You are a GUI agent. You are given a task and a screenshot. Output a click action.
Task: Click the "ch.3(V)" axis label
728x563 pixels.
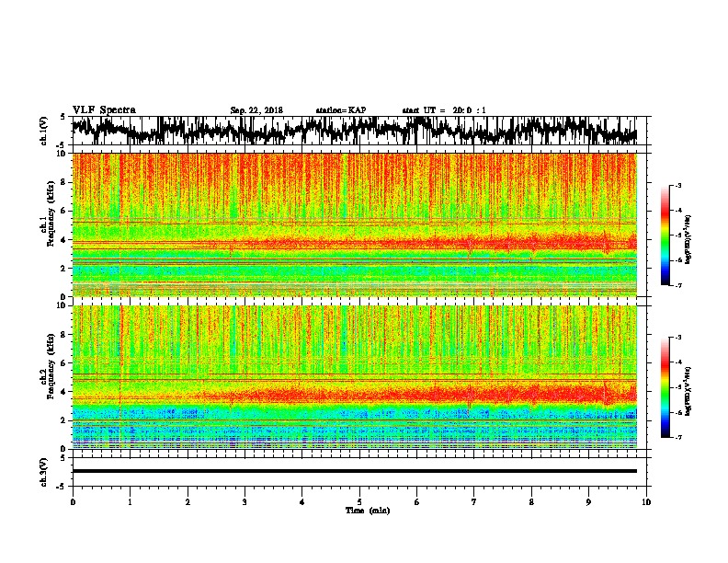click(44, 473)
